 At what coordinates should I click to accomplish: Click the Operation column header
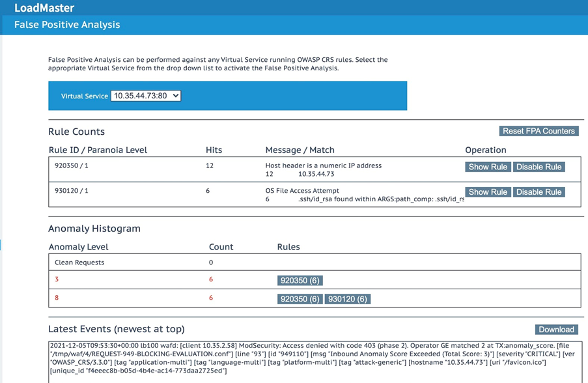point(486,150)
